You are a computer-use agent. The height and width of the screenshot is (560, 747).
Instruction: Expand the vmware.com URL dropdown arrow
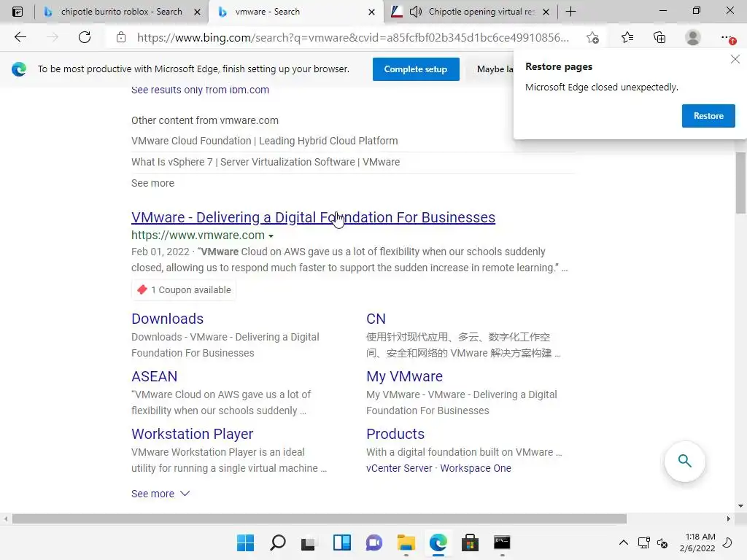(x=271, y=236)
